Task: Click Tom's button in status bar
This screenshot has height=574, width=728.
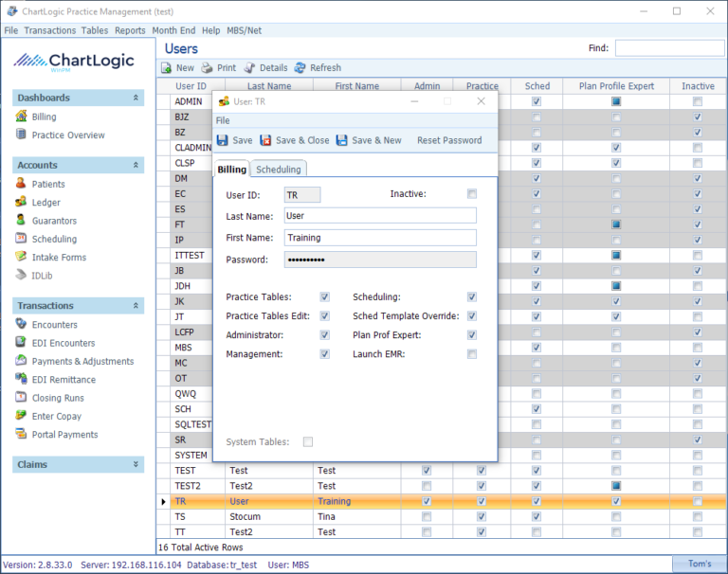Action: 700,564
